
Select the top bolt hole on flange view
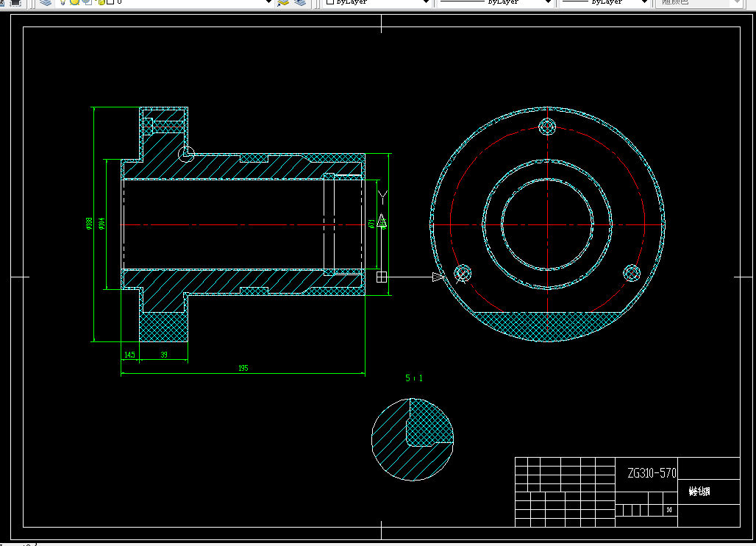[x=547, y=127]
